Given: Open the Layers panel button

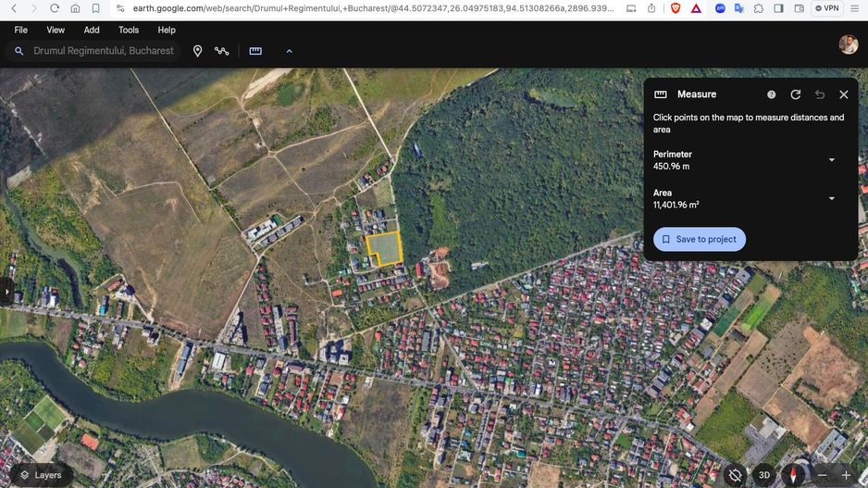Looking at the screenshot, I should pyautogui.click(x=41, y=475).
